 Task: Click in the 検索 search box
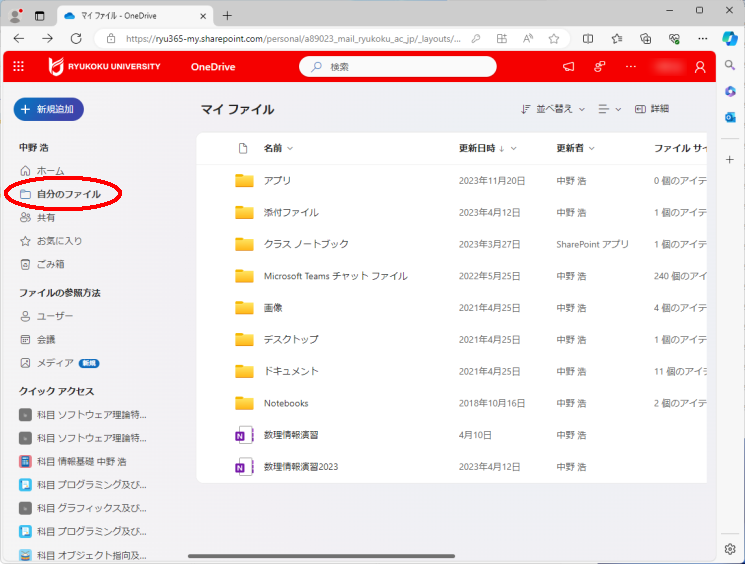click(398, 67)
